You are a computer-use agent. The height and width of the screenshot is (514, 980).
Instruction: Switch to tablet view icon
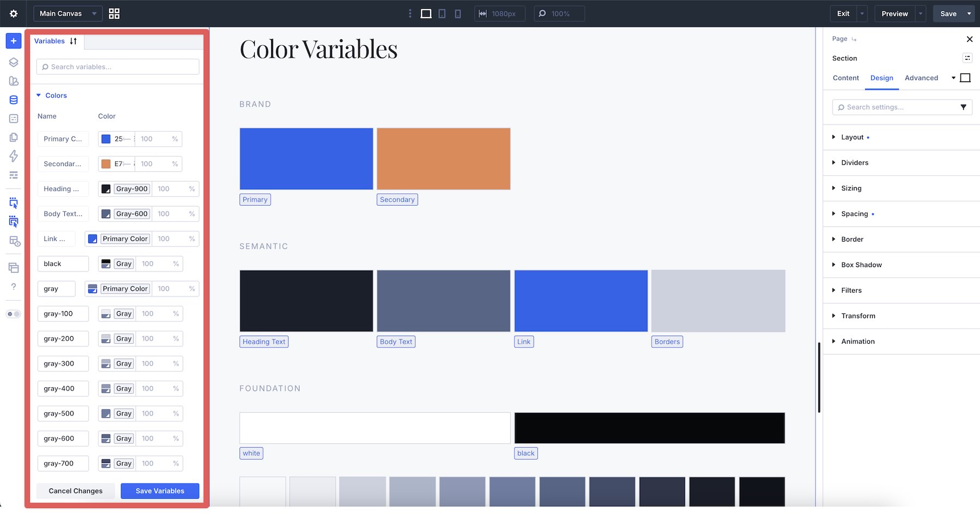point(442,14)
